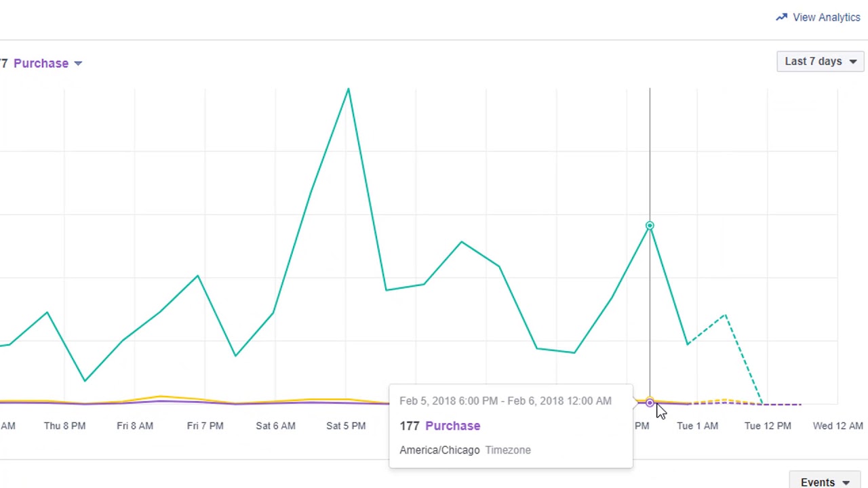Open the View Analytics link
This screenshot has width=868, height=488.
point(818,18)
